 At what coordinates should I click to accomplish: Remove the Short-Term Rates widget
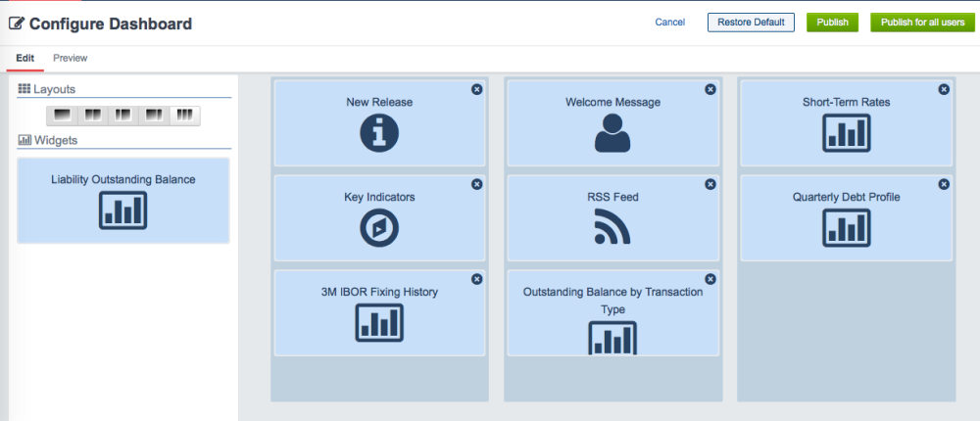(x=944, y=89)
